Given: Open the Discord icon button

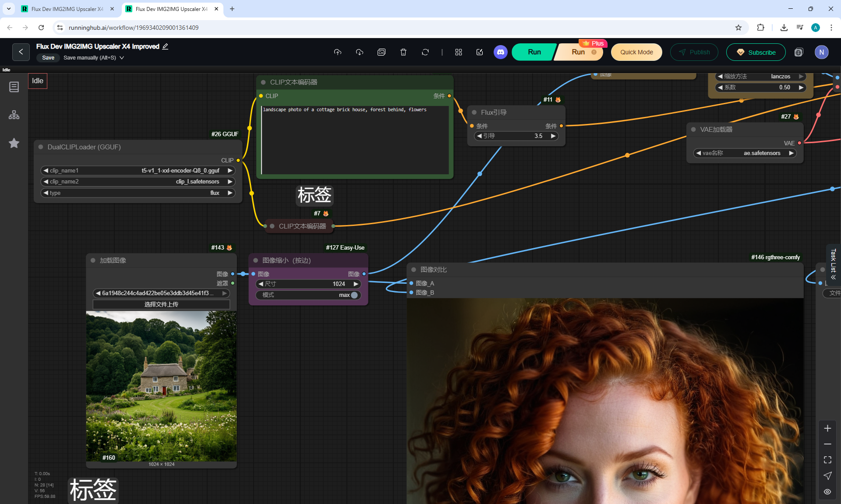Looking at the screenshot, I should coord(500,52).
